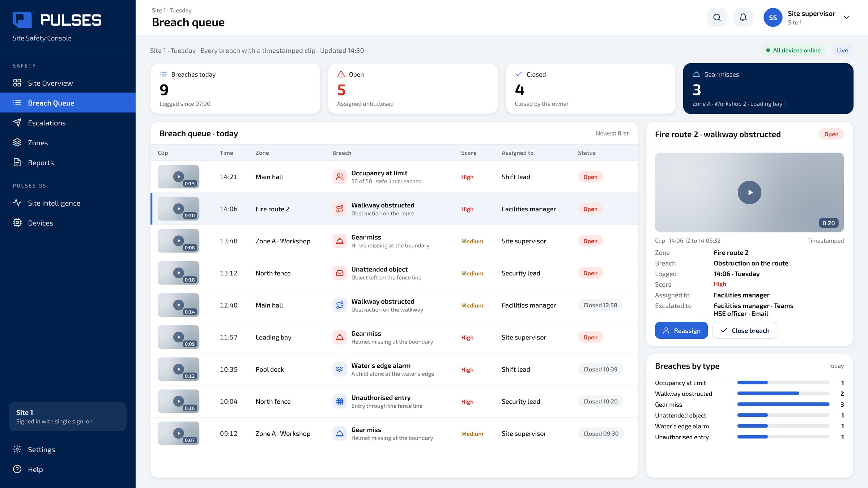This screenshot has height=488, width=868.
Task: Open the Open breaches summary card
Action: click(413, 89)
